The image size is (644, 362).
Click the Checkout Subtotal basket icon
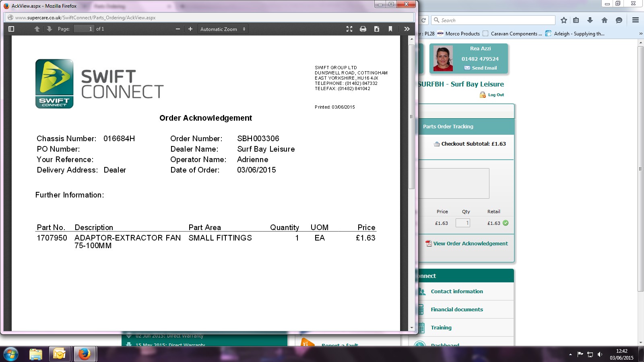(x=437, y=144)
